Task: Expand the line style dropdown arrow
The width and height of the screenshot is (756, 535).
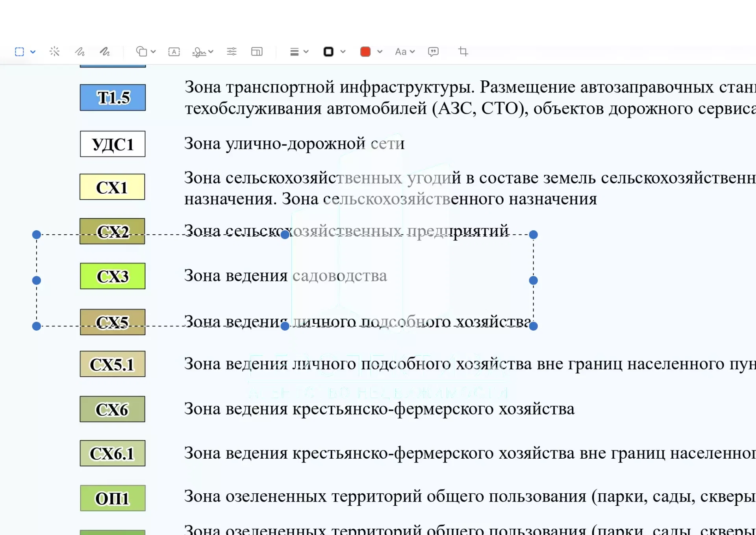Action: pos(306,52)
